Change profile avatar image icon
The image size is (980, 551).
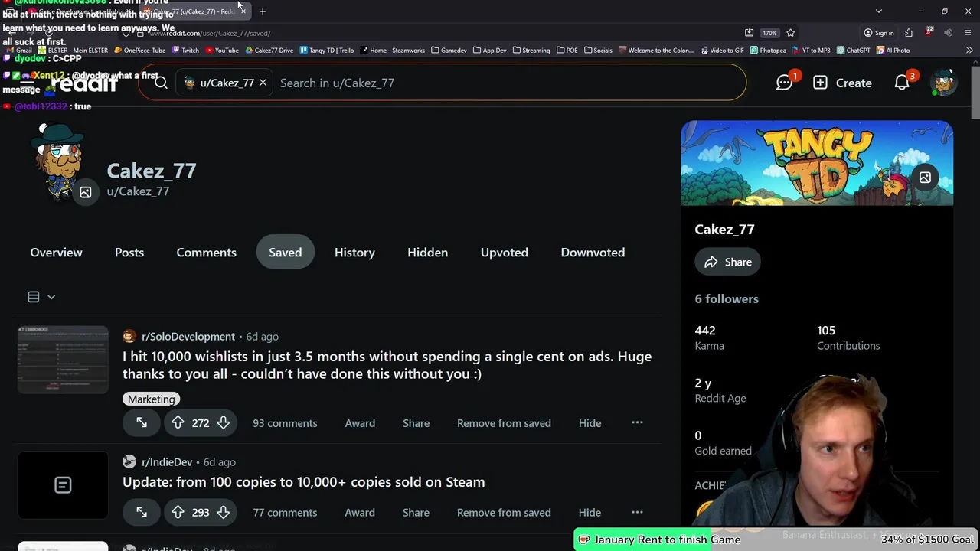85,193
